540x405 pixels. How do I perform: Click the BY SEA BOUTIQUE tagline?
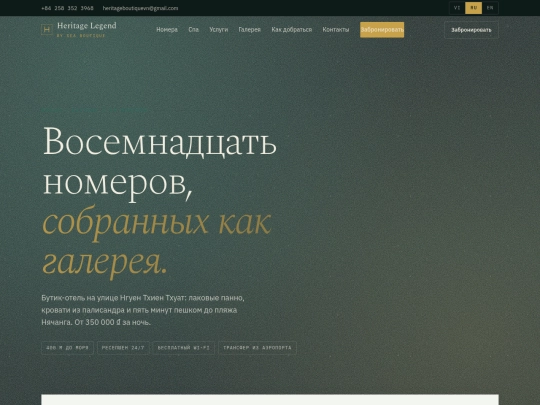tap(81, 35)
